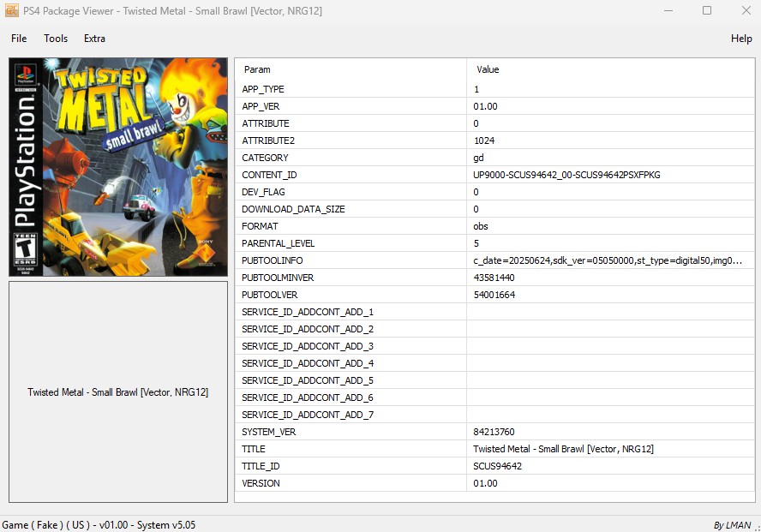
Task: Select the VERSION parameter name
Action: (x=261, y=483)
